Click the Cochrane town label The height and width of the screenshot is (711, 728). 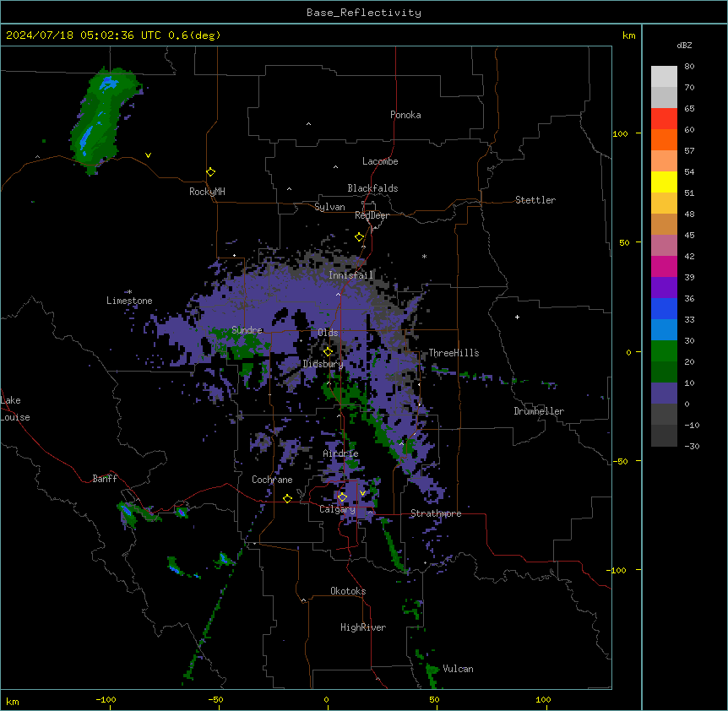272,480
